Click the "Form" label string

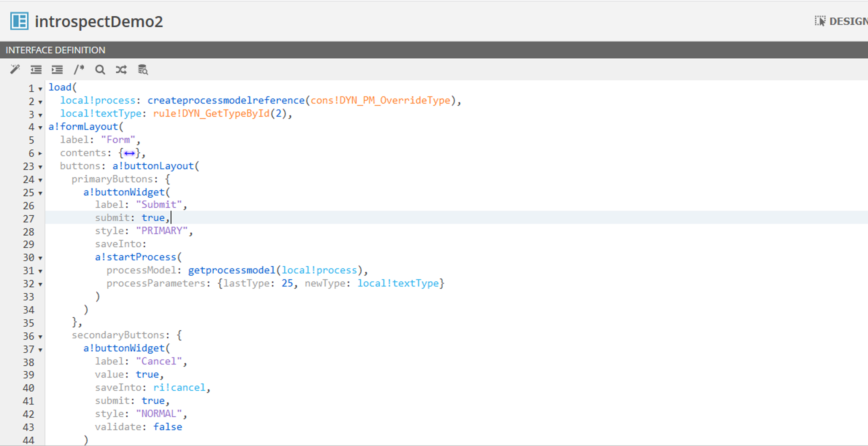[x=118, y=139]
